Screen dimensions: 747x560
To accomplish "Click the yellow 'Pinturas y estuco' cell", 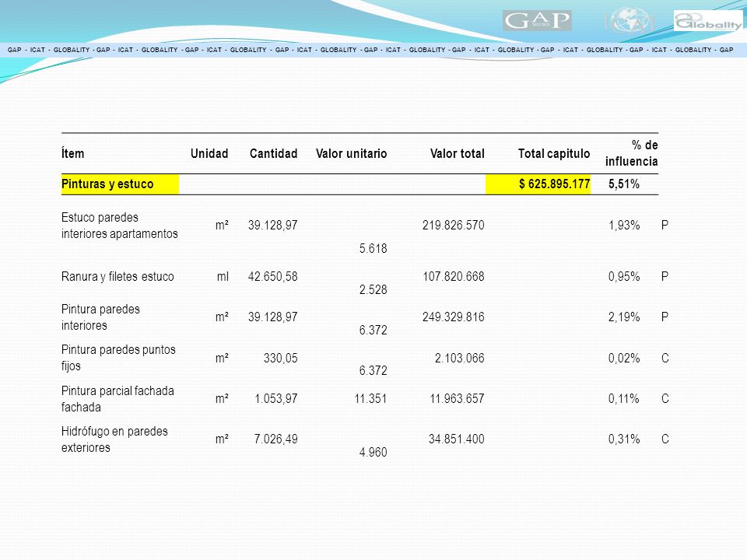I will pyautogui.click(x=120, y=184).
